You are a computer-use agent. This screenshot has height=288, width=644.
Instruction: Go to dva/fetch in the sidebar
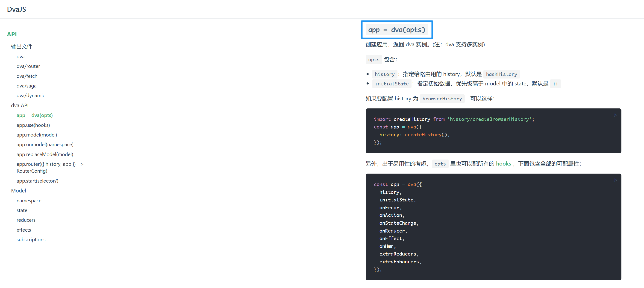click(27, 76)
